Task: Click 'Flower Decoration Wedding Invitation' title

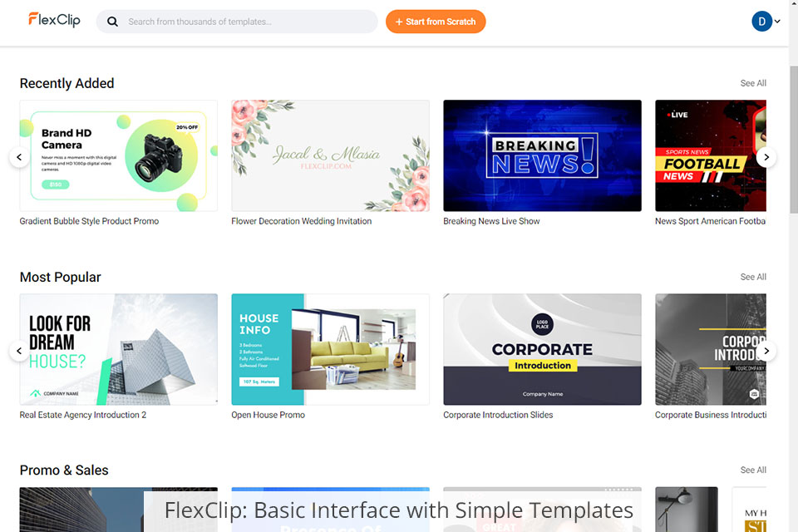Action: tap(301, 221)
